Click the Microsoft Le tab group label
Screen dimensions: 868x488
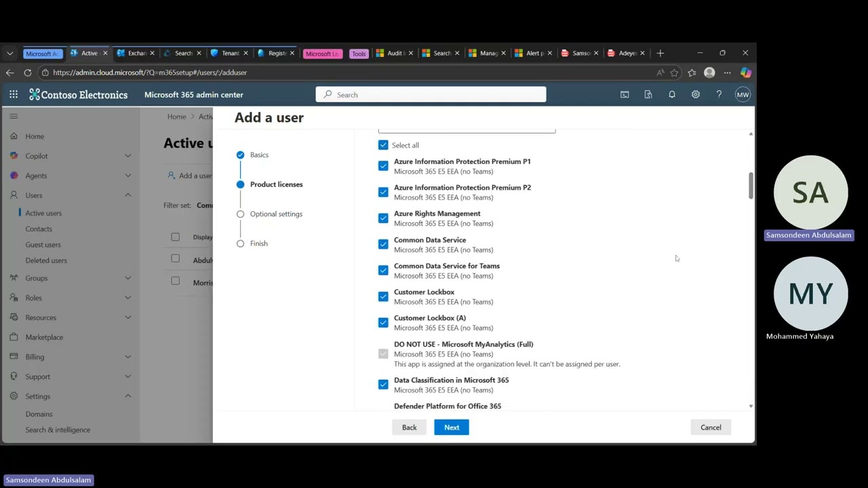(322, 54)
